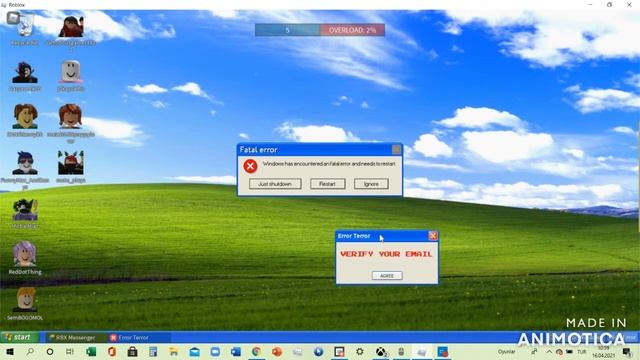640x360 pixels.
Task: Click the TUR language indicator
Action: [582, 352]
